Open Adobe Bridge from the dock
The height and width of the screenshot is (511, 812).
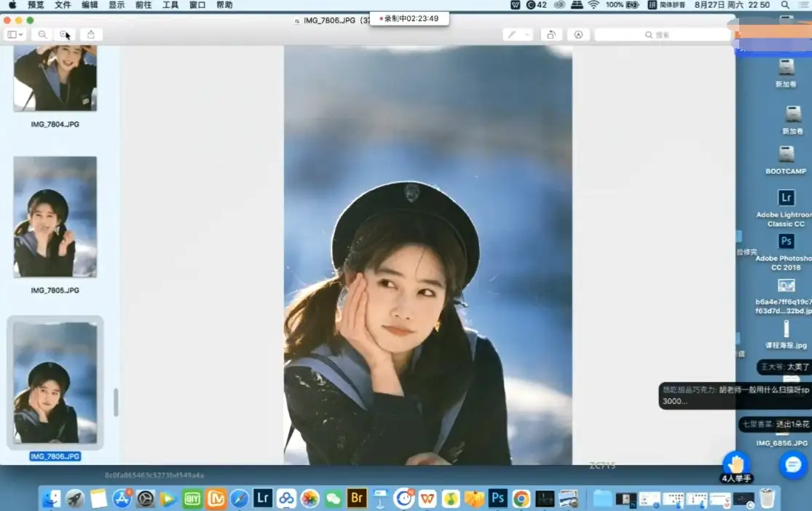(357, 499)
